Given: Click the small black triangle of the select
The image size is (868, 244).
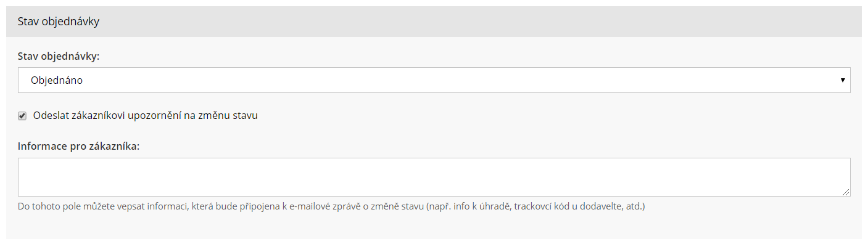Looking at the screenshot, I should 842,80.
